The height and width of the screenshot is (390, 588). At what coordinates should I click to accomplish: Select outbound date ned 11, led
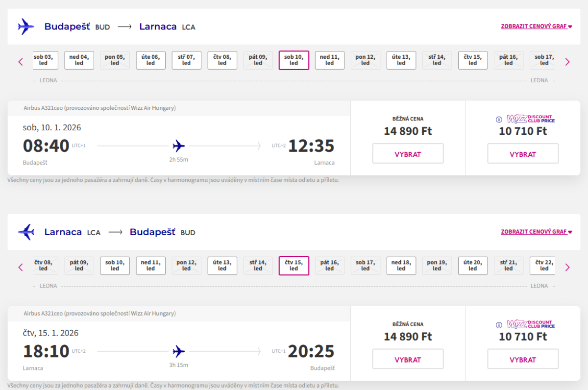(329, 60)
